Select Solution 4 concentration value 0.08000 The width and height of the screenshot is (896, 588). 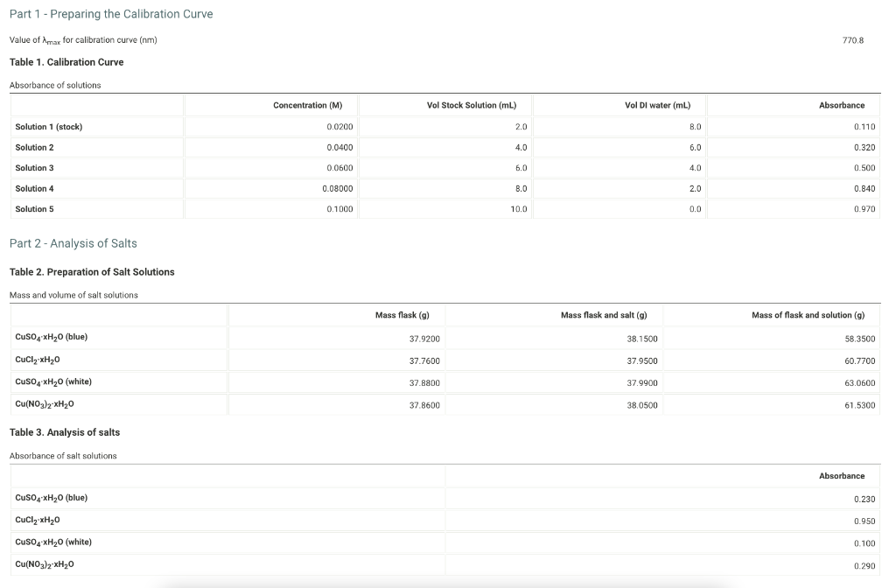(337, 189)
